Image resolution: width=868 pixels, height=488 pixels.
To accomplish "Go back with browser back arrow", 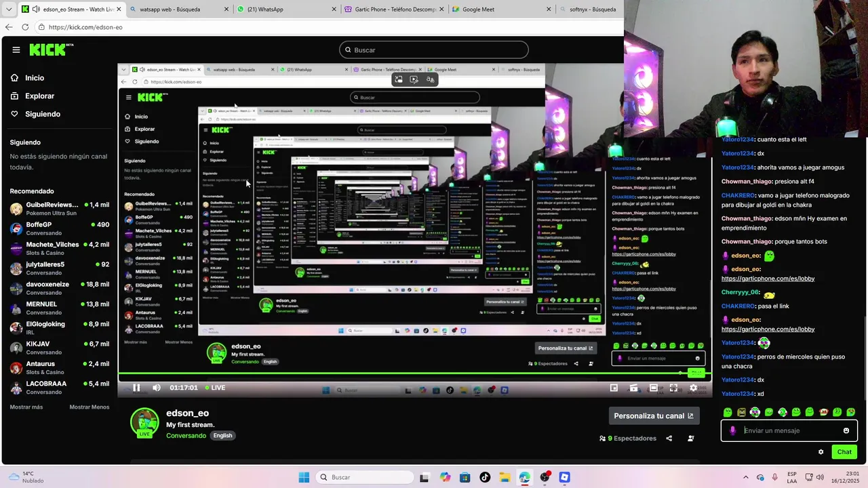I will click(9, 27).
